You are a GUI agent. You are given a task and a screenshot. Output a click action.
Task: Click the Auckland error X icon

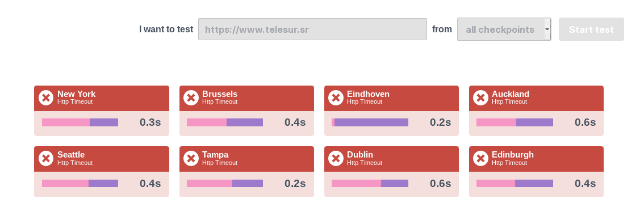(480, 98)
